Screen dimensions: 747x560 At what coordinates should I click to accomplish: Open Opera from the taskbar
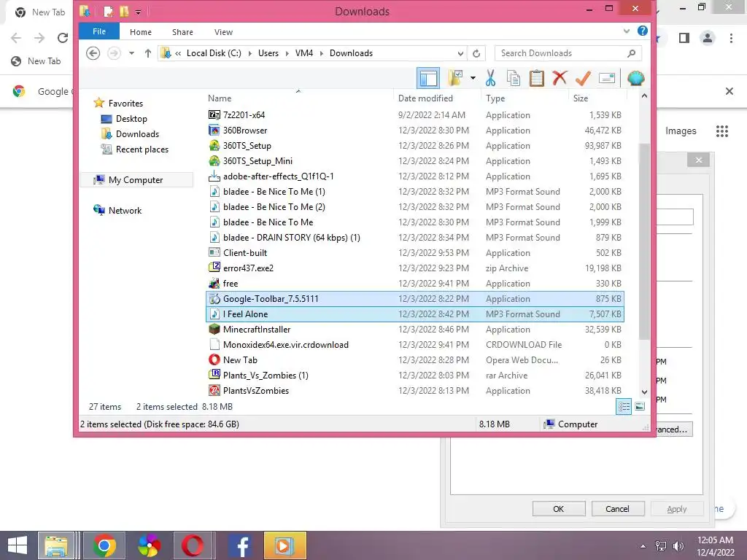pyautogui.click(x=192, y=545)
